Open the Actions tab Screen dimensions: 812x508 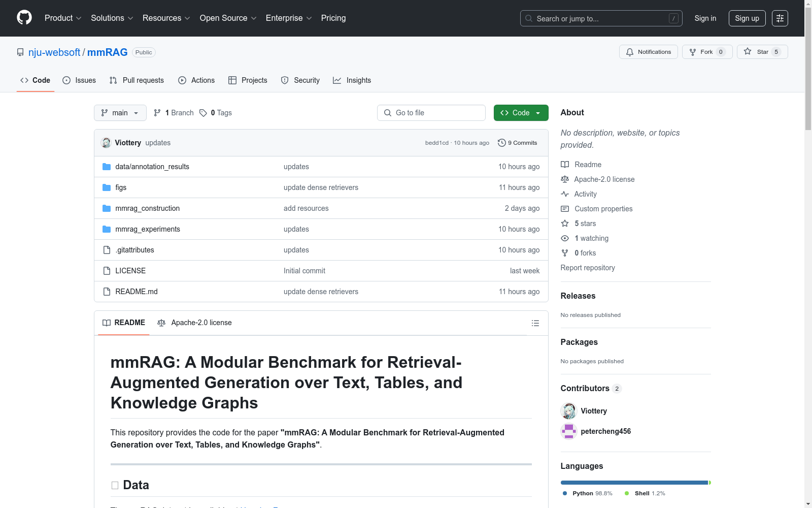pyautogui.click(x=196, y=80)
